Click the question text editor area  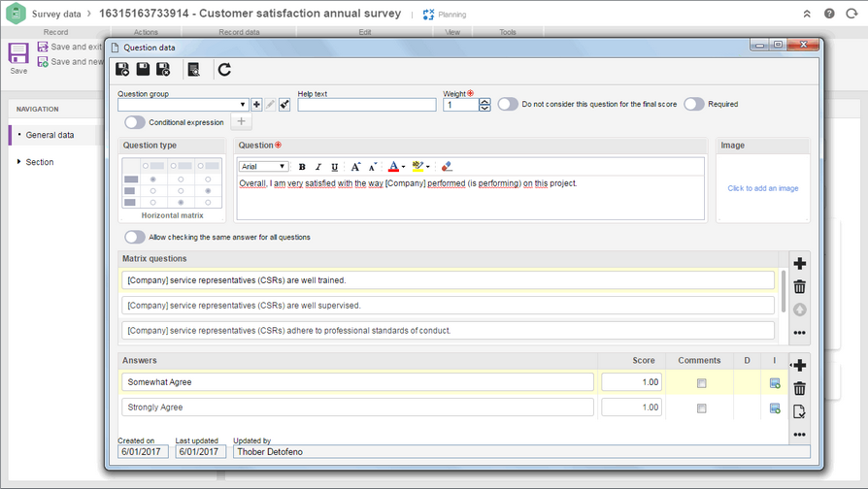coord(471,198)
